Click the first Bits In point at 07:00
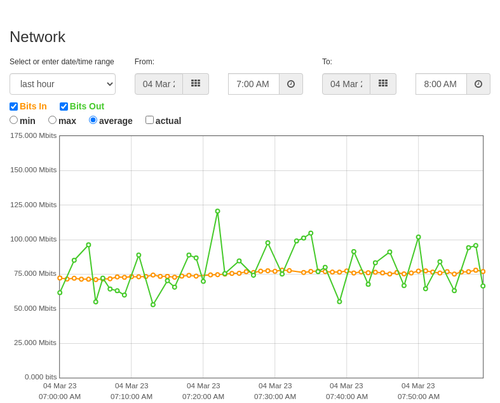 point(60,278)
